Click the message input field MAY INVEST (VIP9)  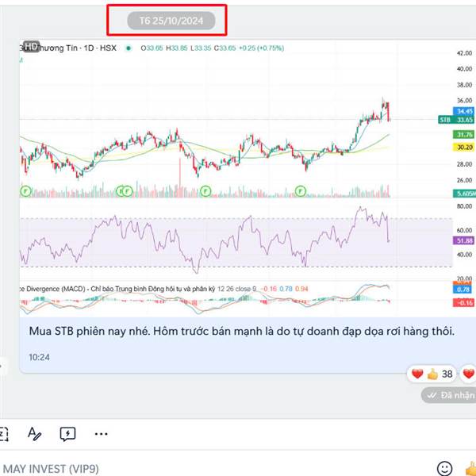[213, 468]
